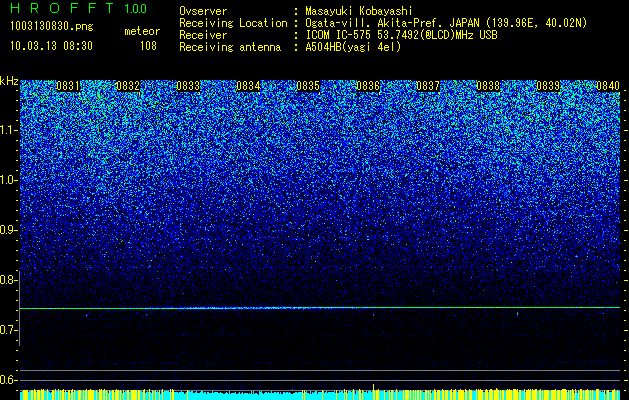This screenshot has width=629, height=400.
Task: Click the 0833 time marker
Action: pos(188,86)
